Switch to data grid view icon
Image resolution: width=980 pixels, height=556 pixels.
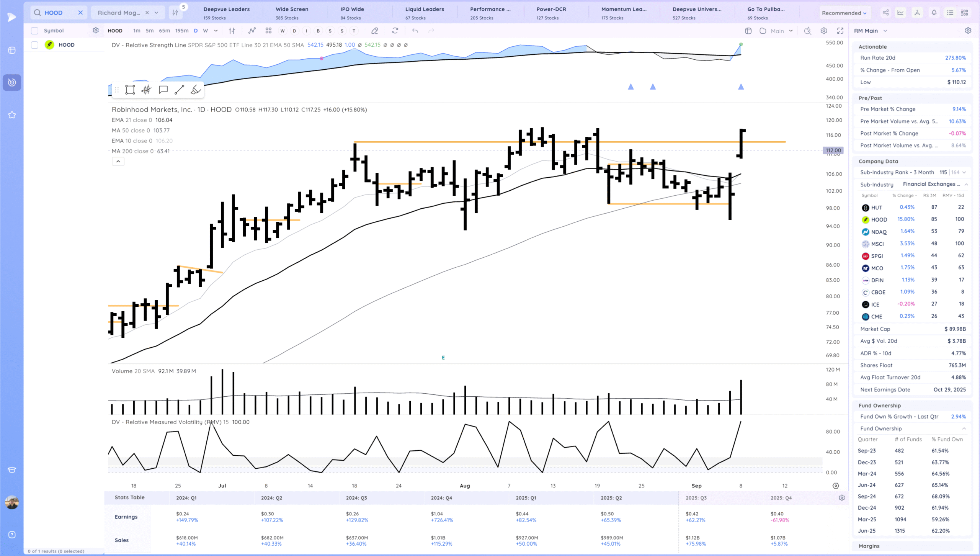point(964,13)
